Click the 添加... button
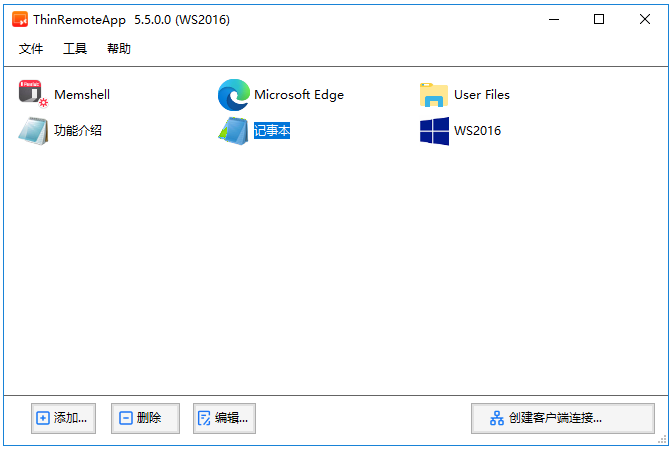This screenshot has height=450, width=671. (63, 418)
